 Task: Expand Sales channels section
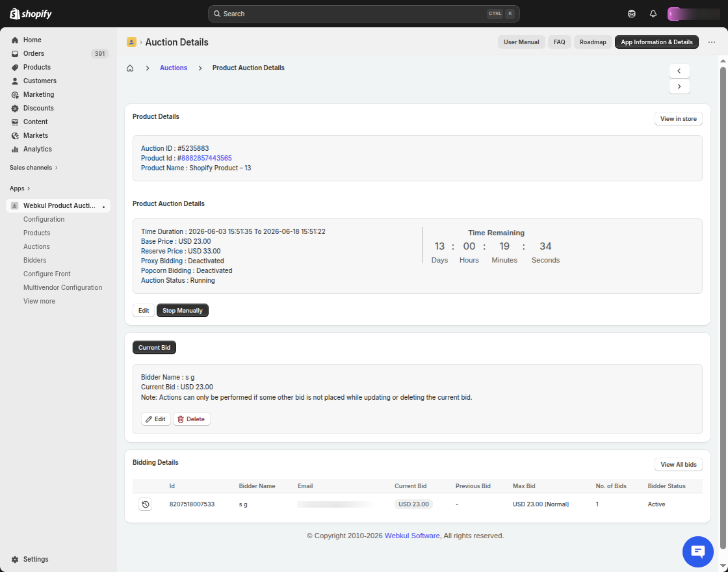34,168
